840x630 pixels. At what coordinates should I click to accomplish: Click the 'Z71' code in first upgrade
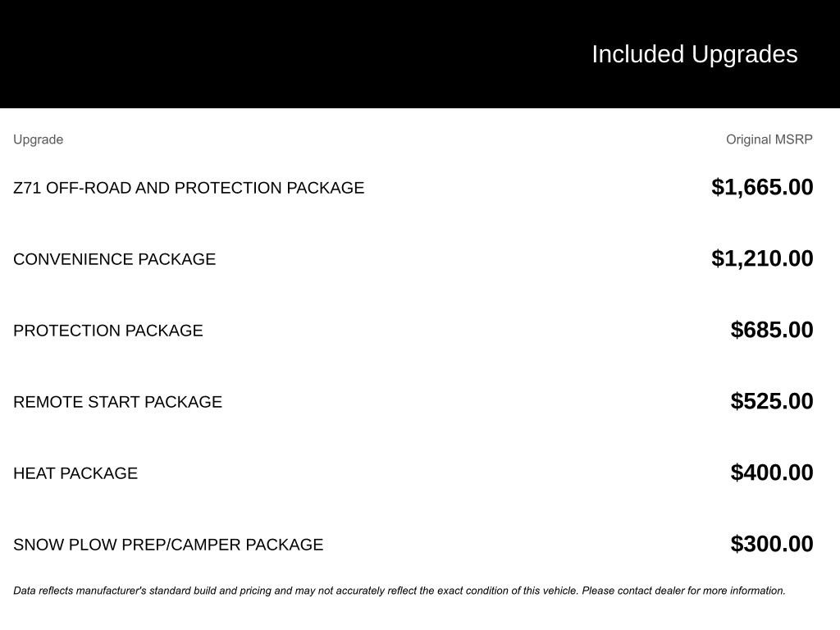[27, 188]
